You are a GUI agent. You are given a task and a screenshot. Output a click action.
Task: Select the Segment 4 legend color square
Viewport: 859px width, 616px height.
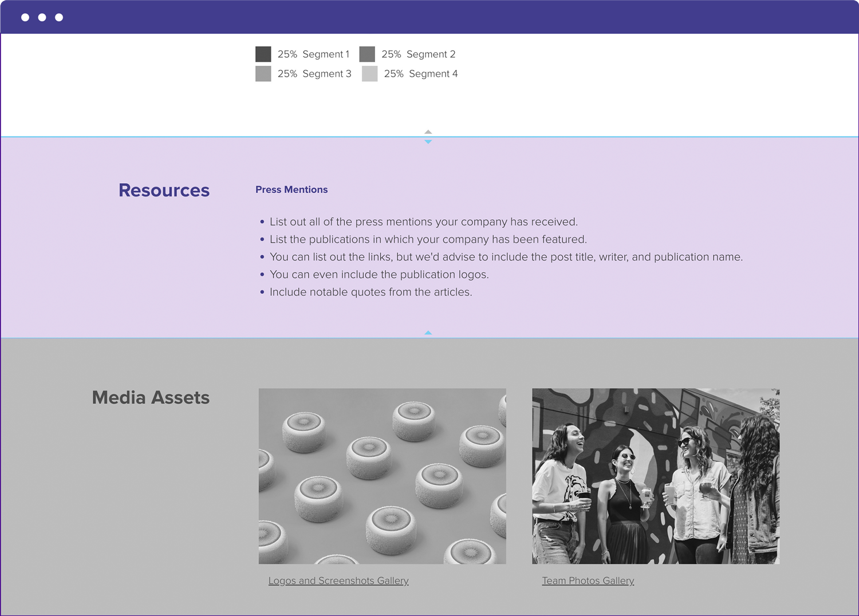pyautogui.click(x=369, y=74)
